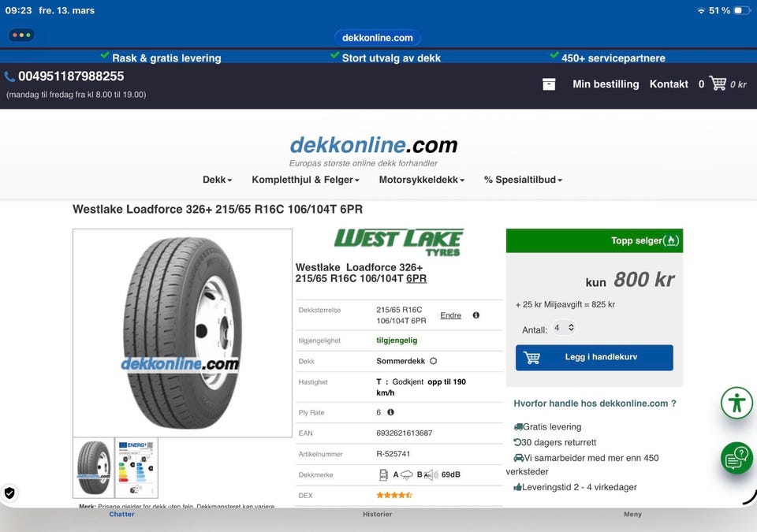
Task: Open Min bestilling page
Action: pyautogui.click(x=606, y=84)
